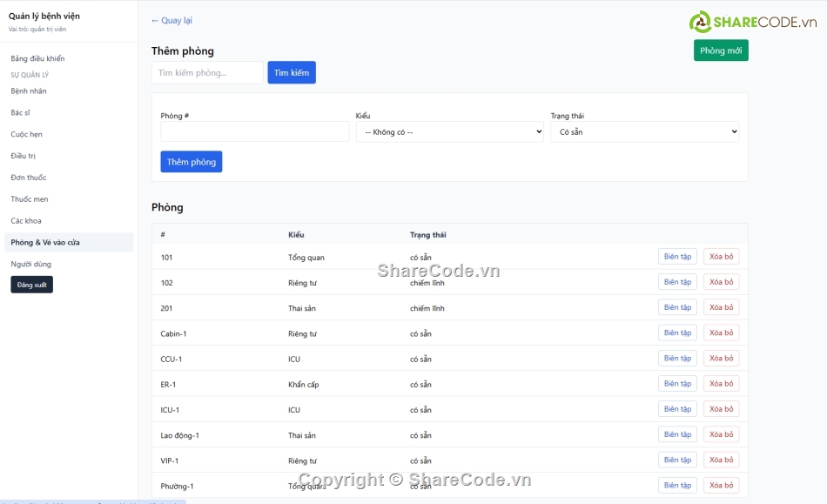Click Biên tập for room 101
This screenshot has height=504, width=827.
(x=677, y=256)
